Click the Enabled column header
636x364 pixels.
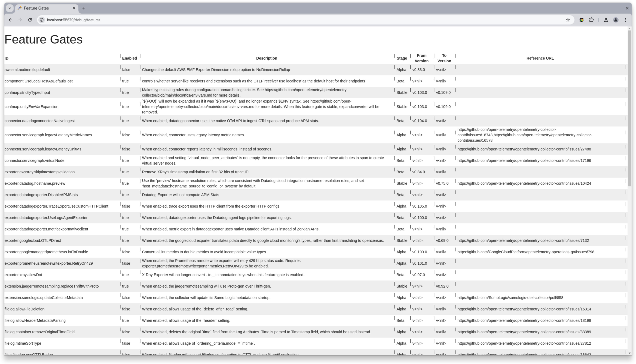click(x=129, y=58)
